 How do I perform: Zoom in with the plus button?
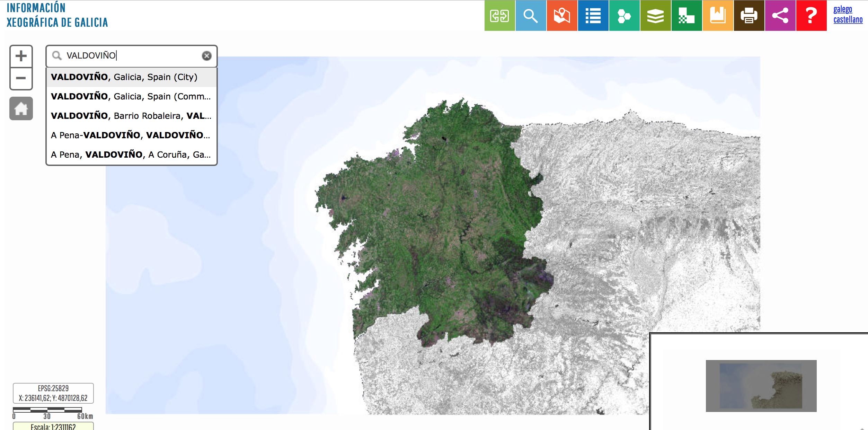[x=21, y=56]
